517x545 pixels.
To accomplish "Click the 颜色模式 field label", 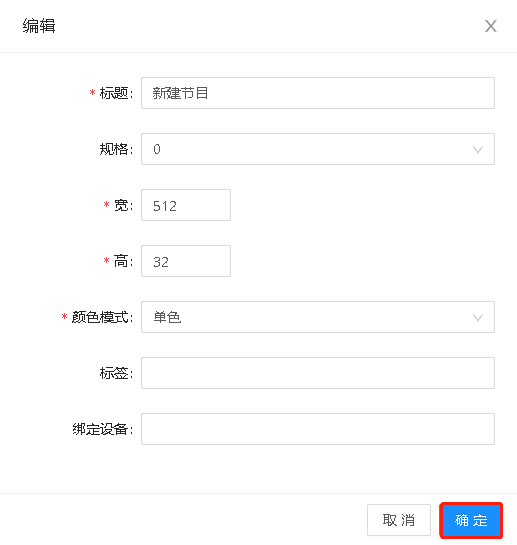I will (102, 317).
